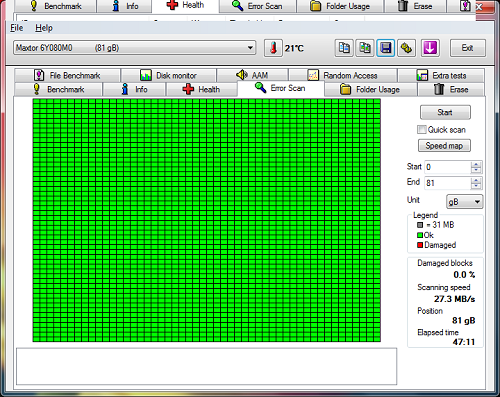Click the copy info to clipboard icon
Viewport: 500px width, 397px height.
pyautogui.click(x=344, y=48)
